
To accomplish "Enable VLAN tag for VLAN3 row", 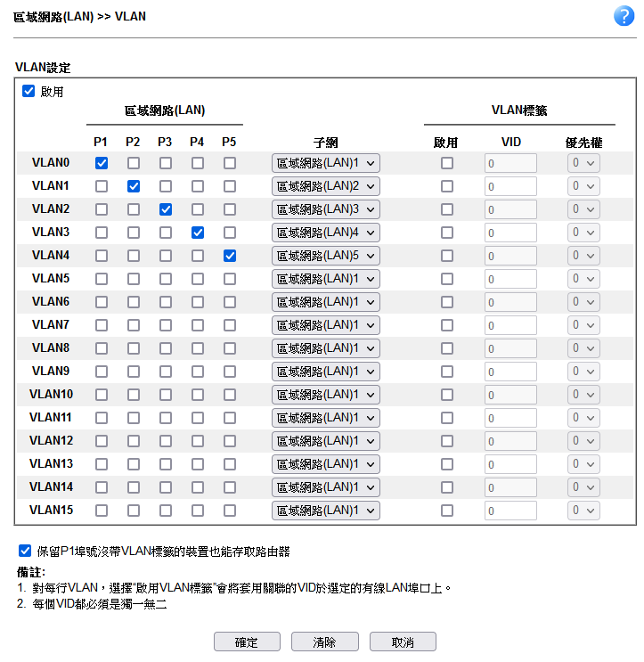I will (447, 233).
